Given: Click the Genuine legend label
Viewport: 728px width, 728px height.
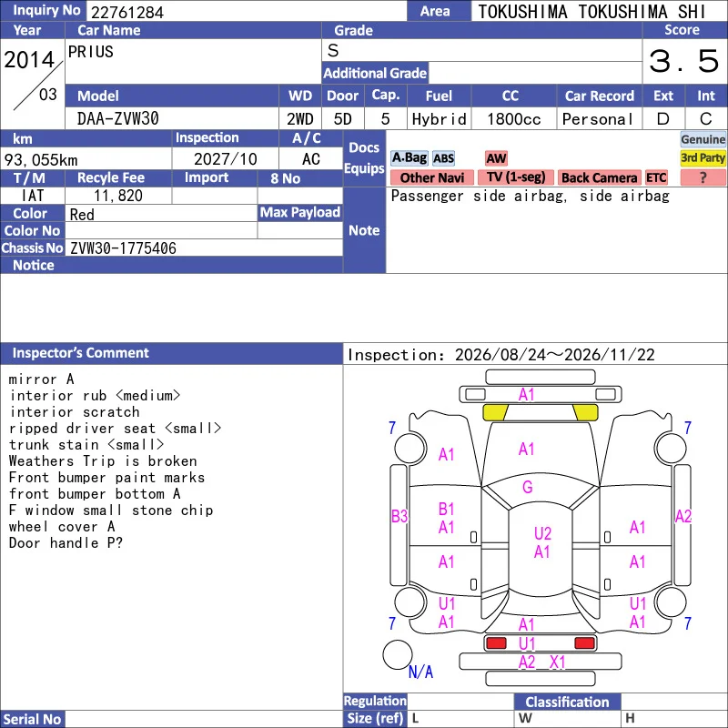Looking at the screenshot, I should (x=703, y=139).
